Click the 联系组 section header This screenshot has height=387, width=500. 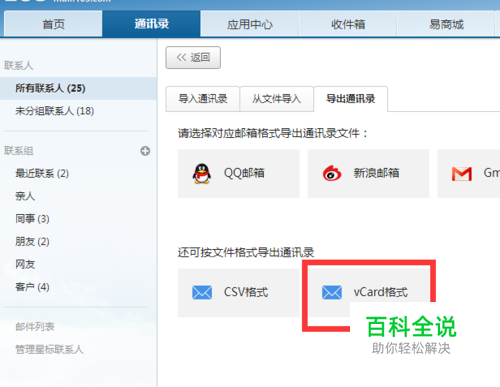tap(19, 151)
